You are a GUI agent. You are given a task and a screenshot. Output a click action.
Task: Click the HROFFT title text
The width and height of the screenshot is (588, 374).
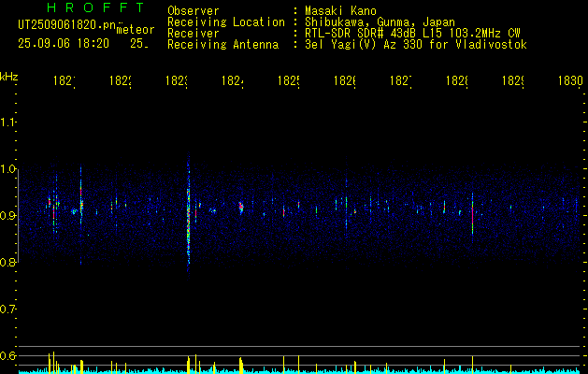point(96,7)
